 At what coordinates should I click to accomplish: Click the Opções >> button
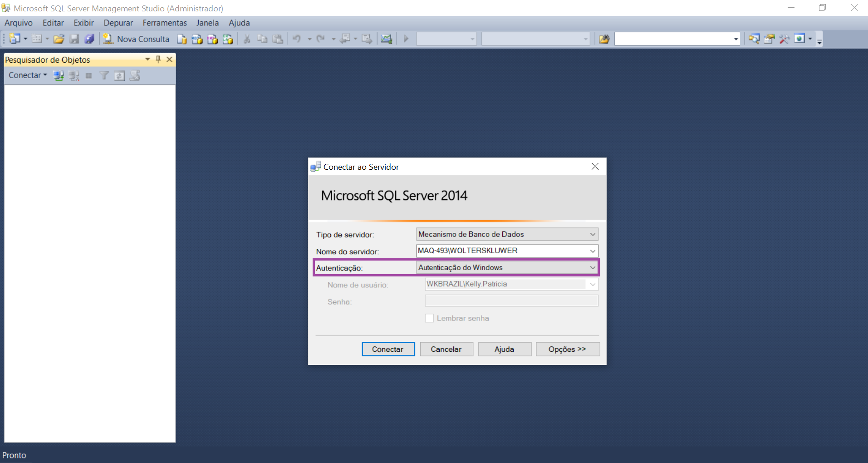click(x=567, y=349)
